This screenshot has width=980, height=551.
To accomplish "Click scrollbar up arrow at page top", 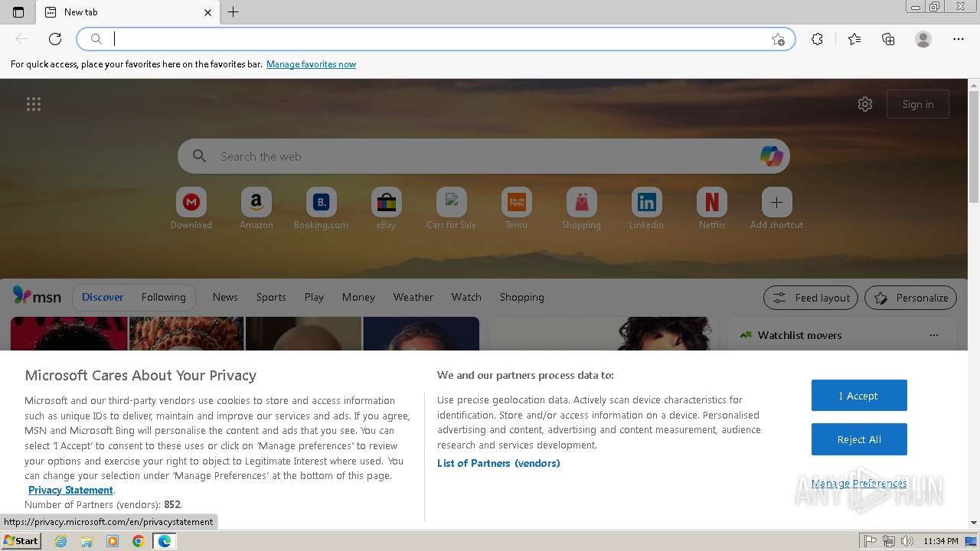I will coord(974,85).
